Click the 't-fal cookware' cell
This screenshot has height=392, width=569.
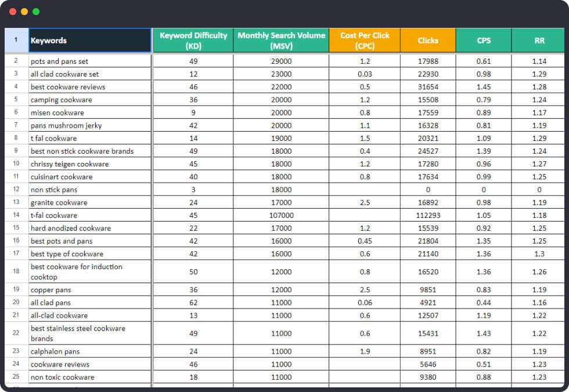(x=90, y=215)
